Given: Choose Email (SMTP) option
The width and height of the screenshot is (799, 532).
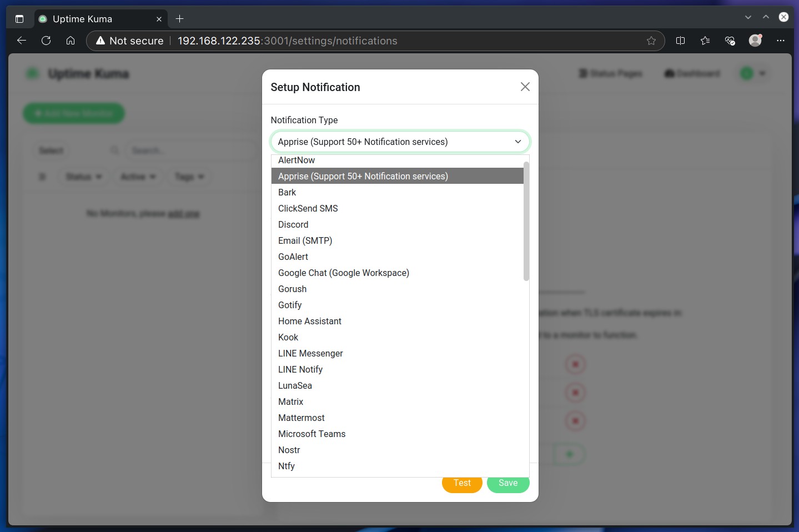Looking at the screenshot, I should pyautogui.click(x=398, y=240).
